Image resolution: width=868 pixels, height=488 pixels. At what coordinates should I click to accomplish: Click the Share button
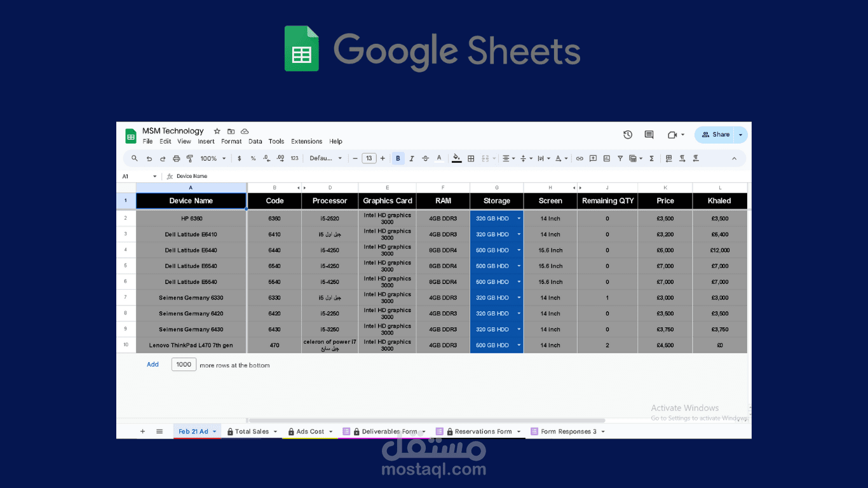tap(715, 135)
